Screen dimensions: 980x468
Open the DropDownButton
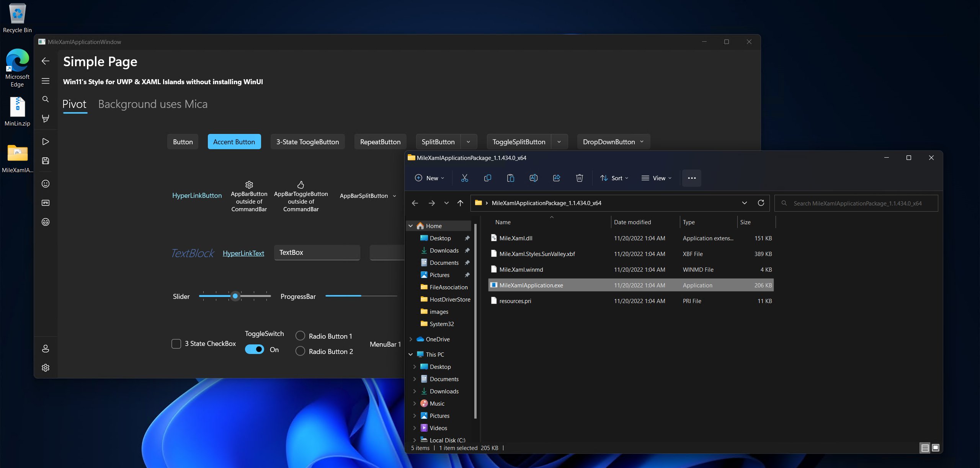614,142
